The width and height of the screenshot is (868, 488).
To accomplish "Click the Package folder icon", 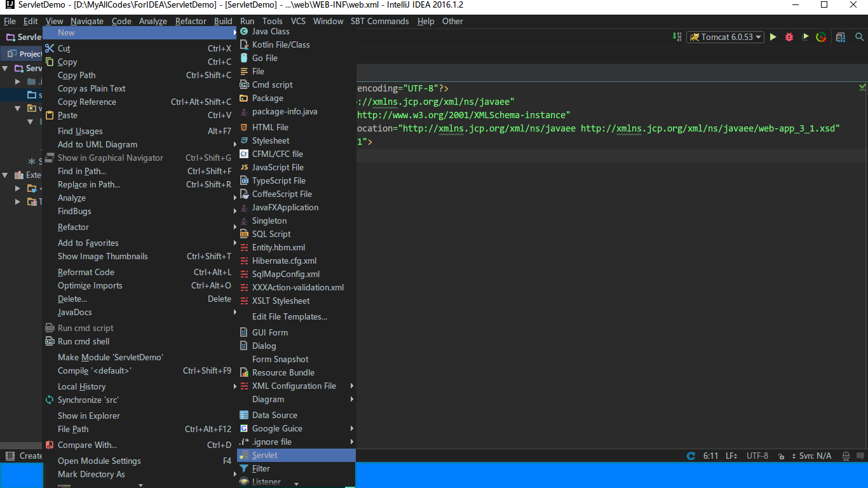I will point(244,98).
